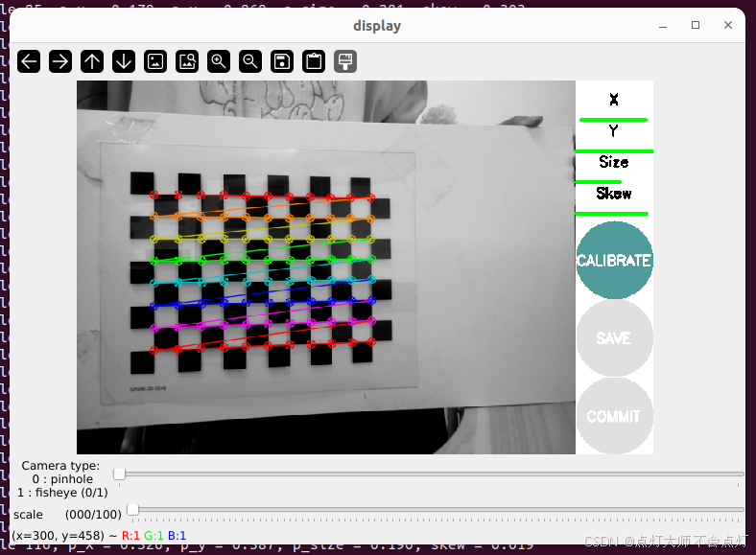Screen dimensions: 756x555
Task: Click the '0 : pinhole' text
Action: click(62, 479)
